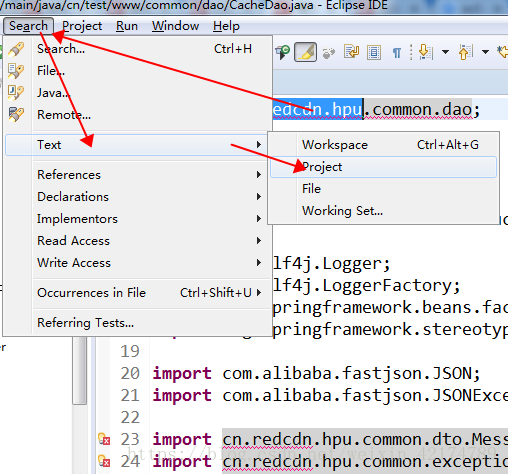Open the Next Annotation dropdown arrow
Screen dimensions: 508x474
[445, 52]
